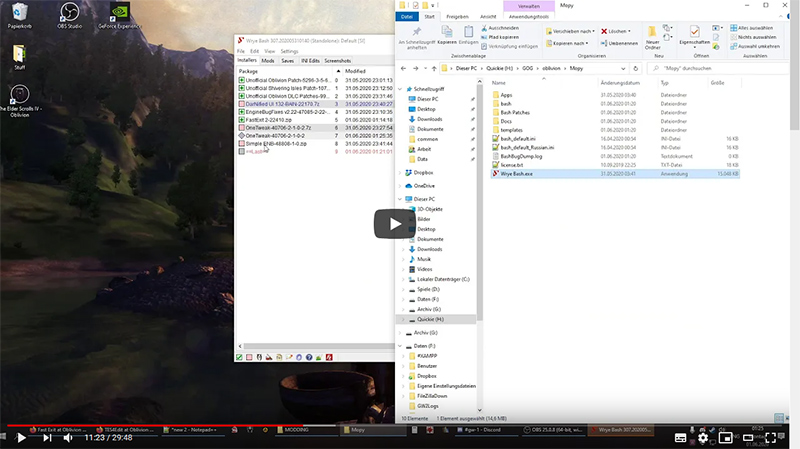The image size is (800, 449).
Task: Toggle checkbox for FastExit 2-22410.zip package
Action: pos(242,120)
